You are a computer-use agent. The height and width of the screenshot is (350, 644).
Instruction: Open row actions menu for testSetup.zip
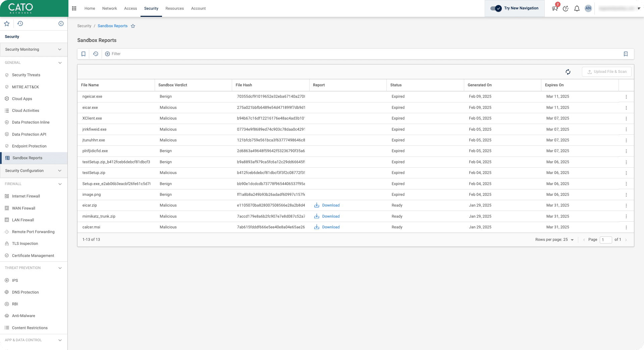[x=626, y=173]
